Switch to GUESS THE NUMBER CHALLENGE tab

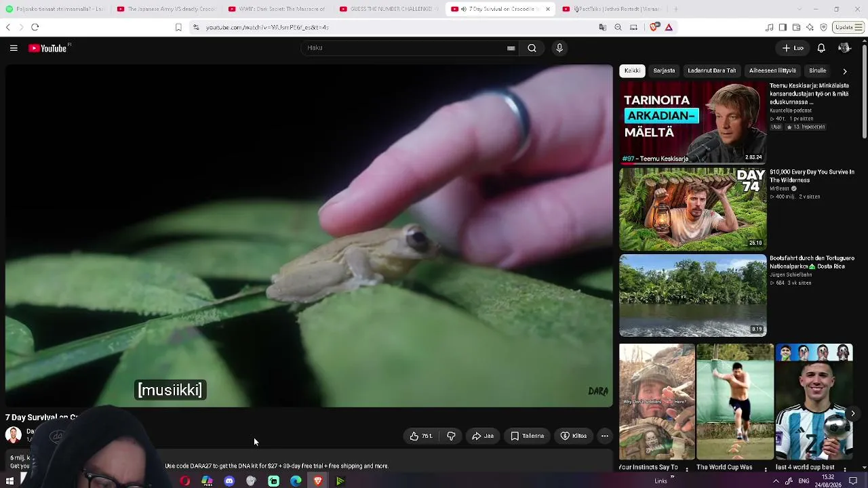pos(387,9)
